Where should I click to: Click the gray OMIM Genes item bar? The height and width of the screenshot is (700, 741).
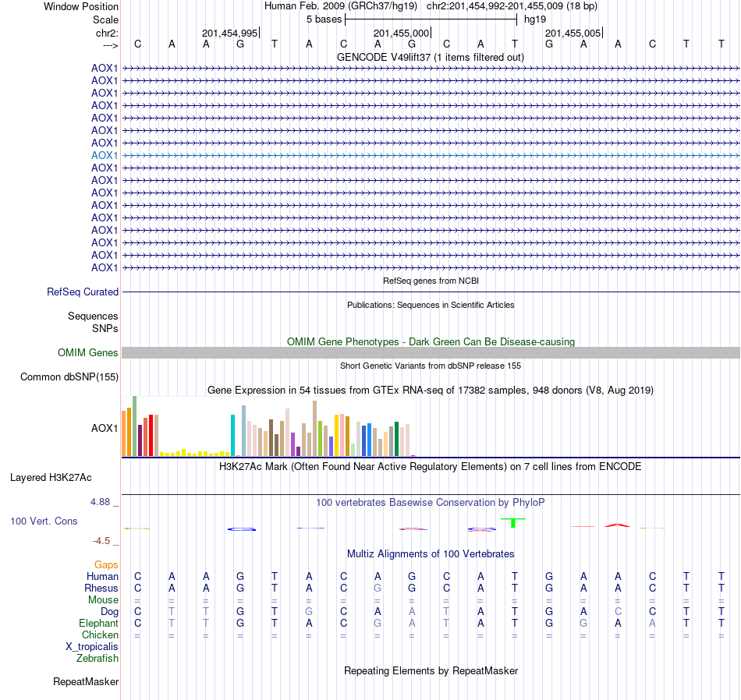[x=431, y=353]
